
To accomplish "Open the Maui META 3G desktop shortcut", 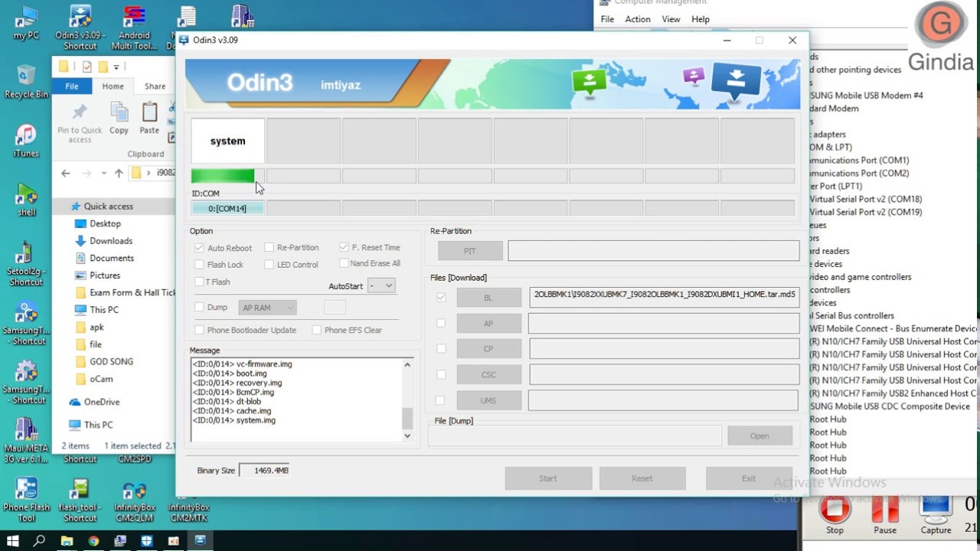I will (x=26, y=441).
